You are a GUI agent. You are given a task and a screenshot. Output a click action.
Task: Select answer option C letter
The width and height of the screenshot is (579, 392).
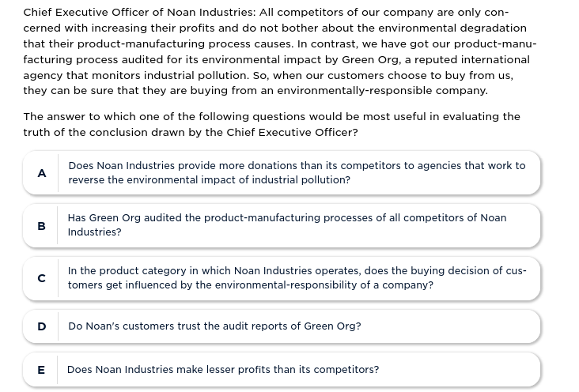(x=42, y=278)
